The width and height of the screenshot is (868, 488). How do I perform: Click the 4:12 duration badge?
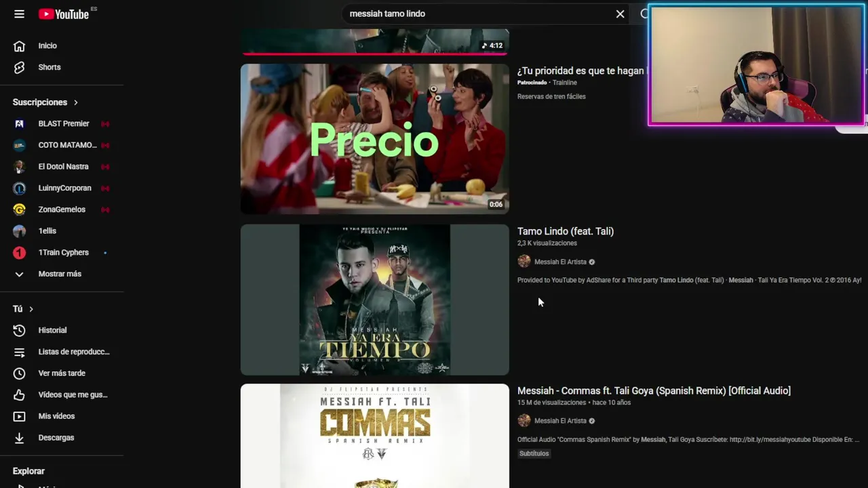point(493,45)
